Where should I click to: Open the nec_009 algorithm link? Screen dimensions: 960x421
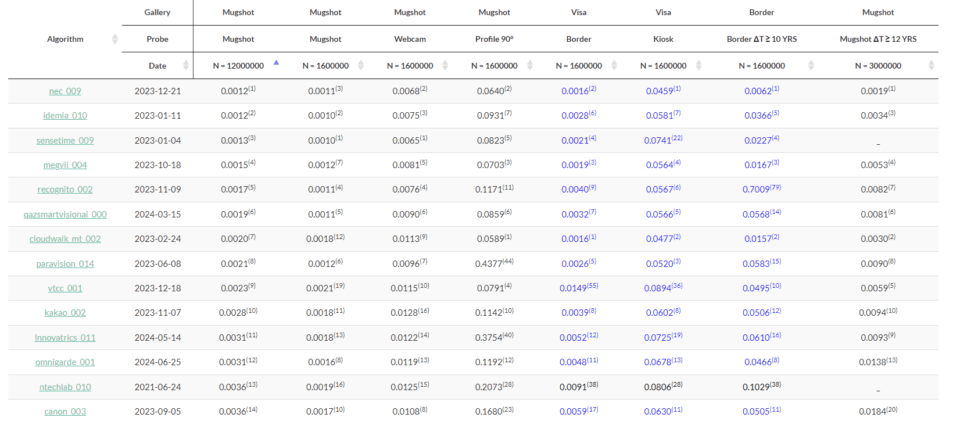pos(64,91)
